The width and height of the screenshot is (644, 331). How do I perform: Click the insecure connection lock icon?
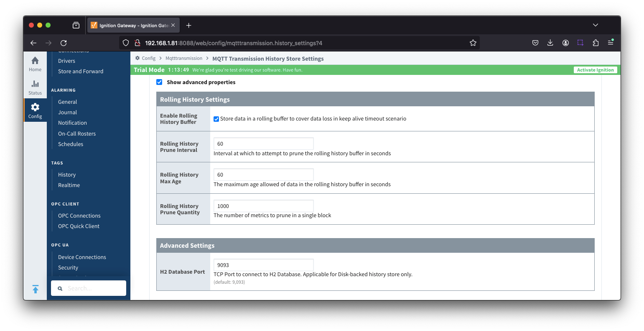(x=137, y=43)
